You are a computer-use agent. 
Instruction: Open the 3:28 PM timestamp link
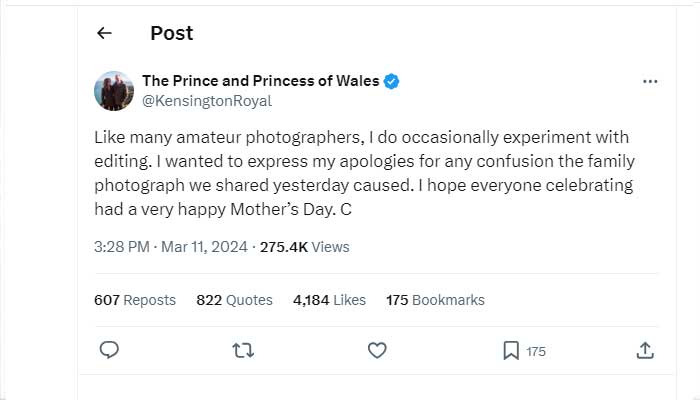120,246
